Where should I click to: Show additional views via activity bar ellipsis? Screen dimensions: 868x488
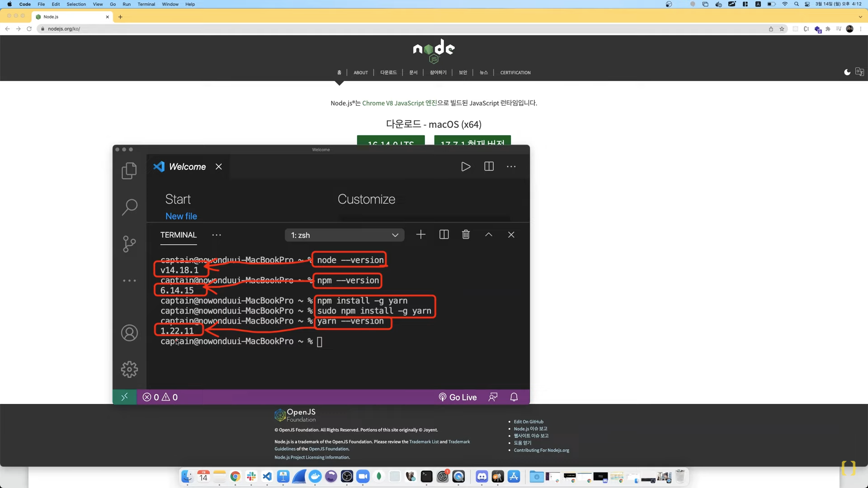[x=129, y=281]
